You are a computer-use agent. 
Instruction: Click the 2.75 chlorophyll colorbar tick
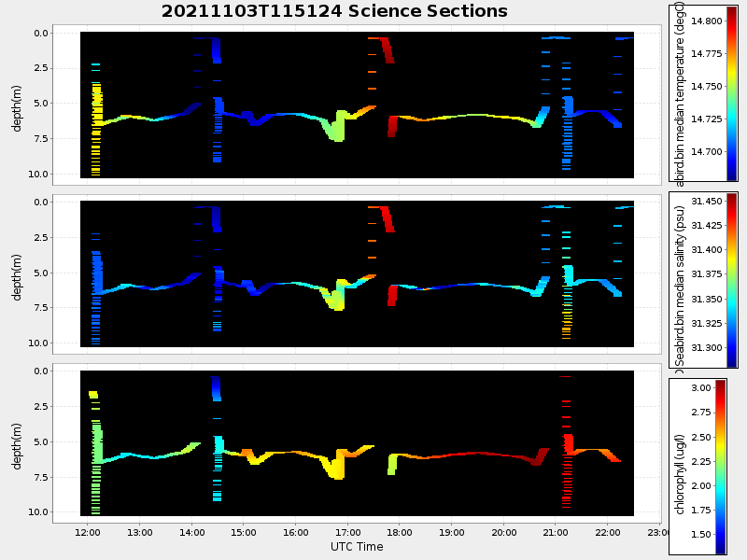(701, 413)
